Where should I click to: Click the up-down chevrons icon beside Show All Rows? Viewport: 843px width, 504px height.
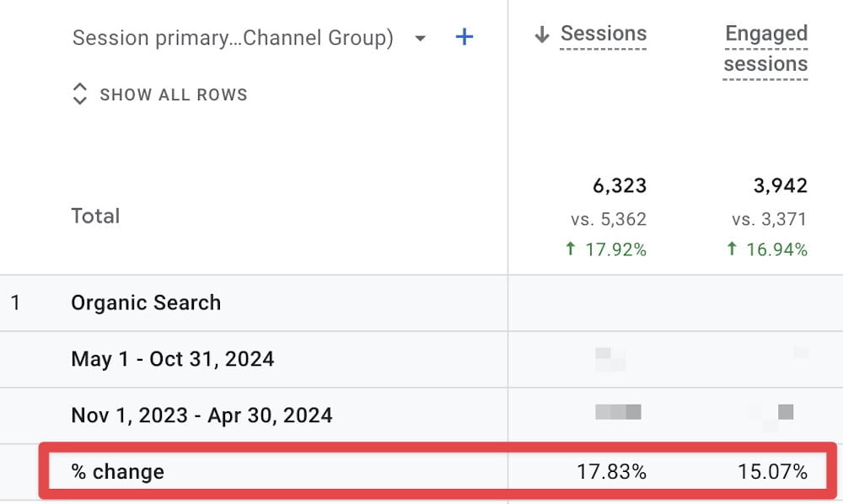click(x=80, y=94)
